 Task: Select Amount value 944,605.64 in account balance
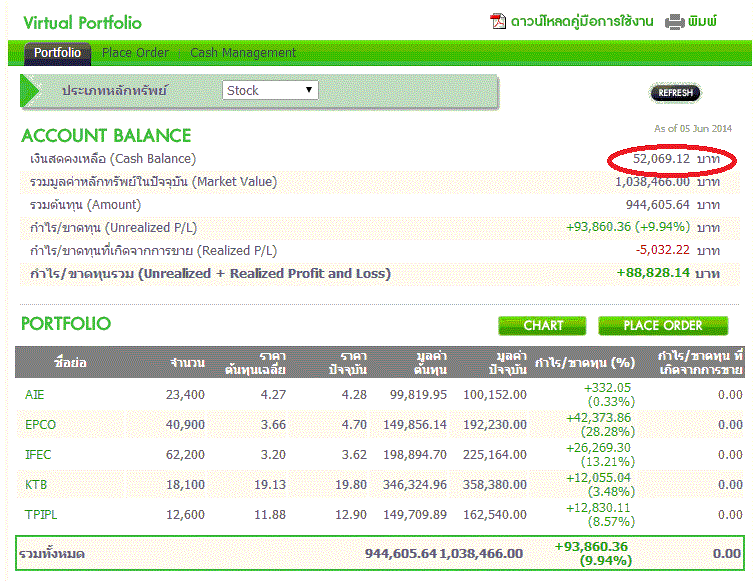tap(657, 205)
